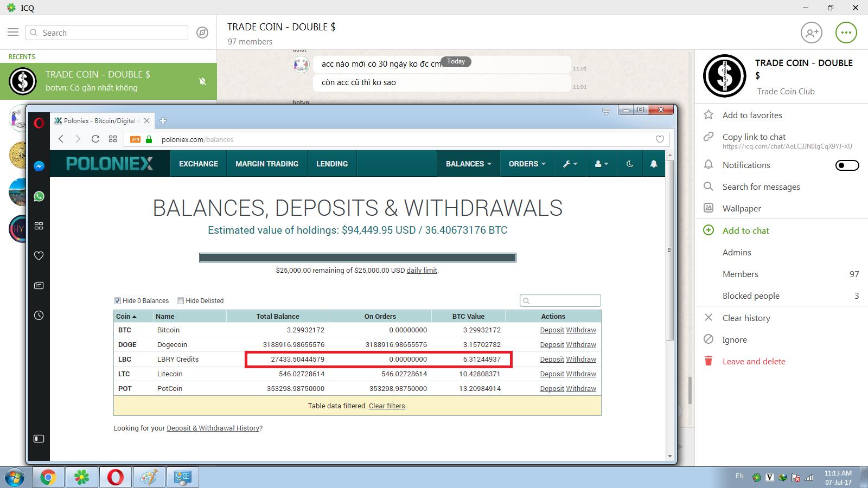
Task: Open History clock in Opera sidebar
Action: (x=39, y=315)
